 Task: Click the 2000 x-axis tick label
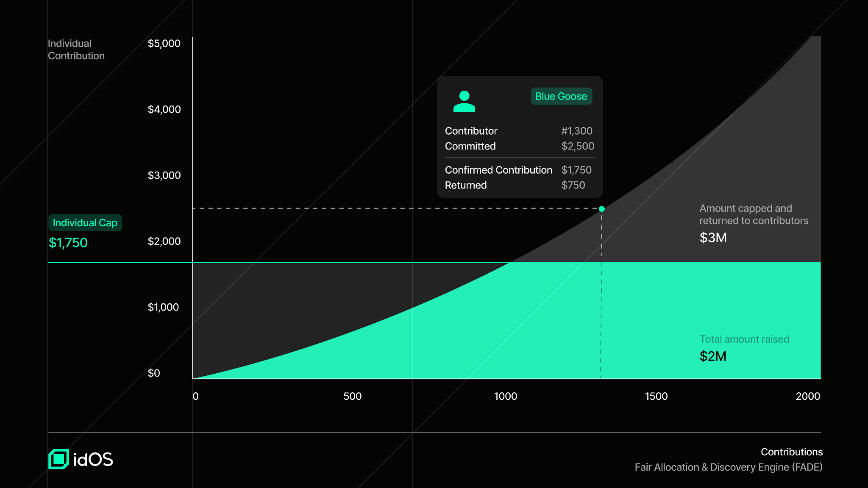point(808,396)
